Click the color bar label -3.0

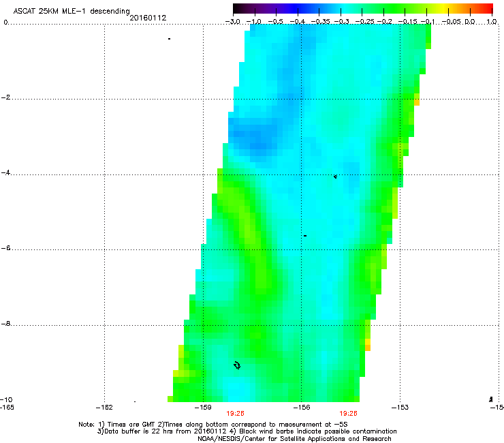(x=233, y=22)
